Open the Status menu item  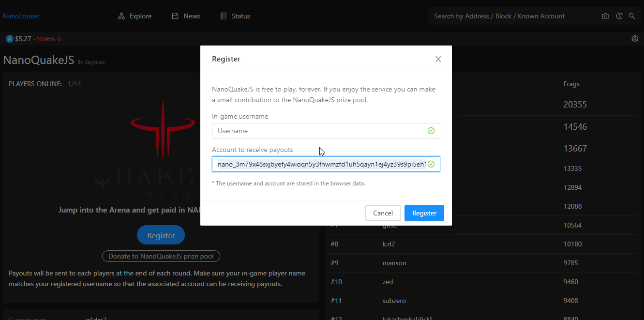pos(235,16)
